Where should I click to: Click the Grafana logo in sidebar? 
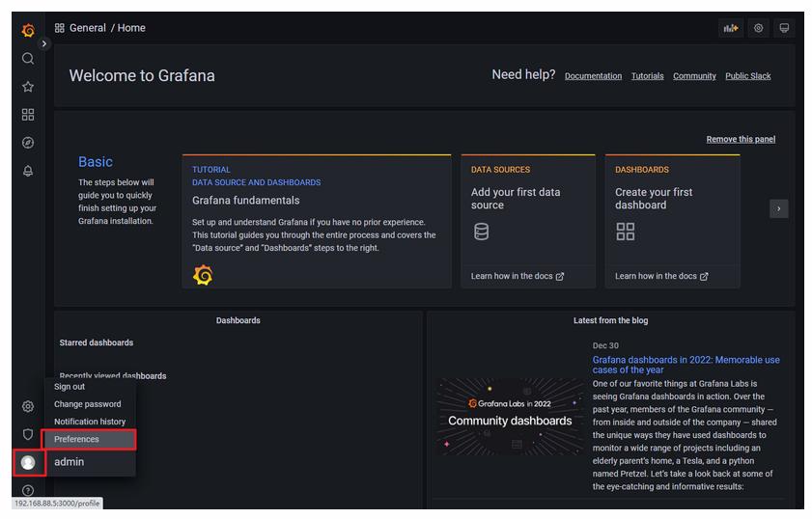point(28,30)
